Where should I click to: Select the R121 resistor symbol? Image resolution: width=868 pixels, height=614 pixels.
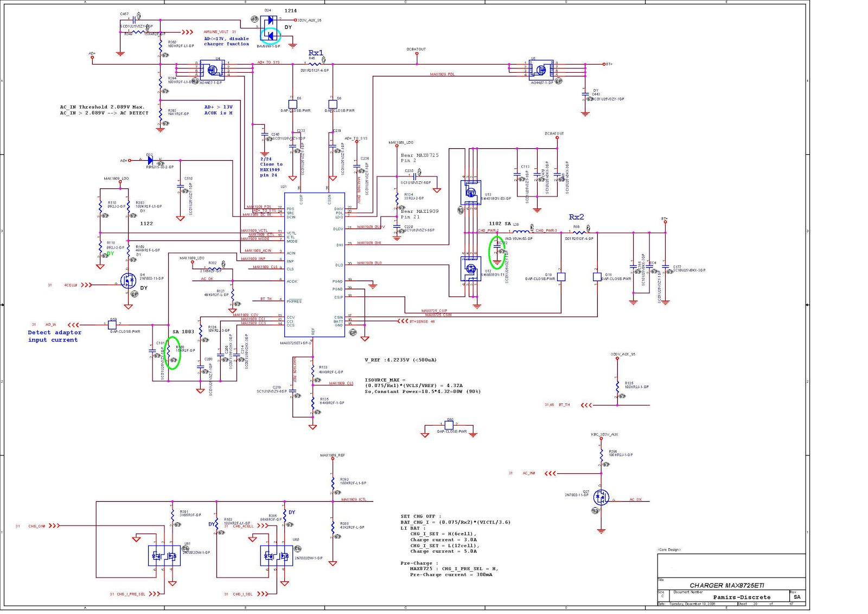point(232,294)
